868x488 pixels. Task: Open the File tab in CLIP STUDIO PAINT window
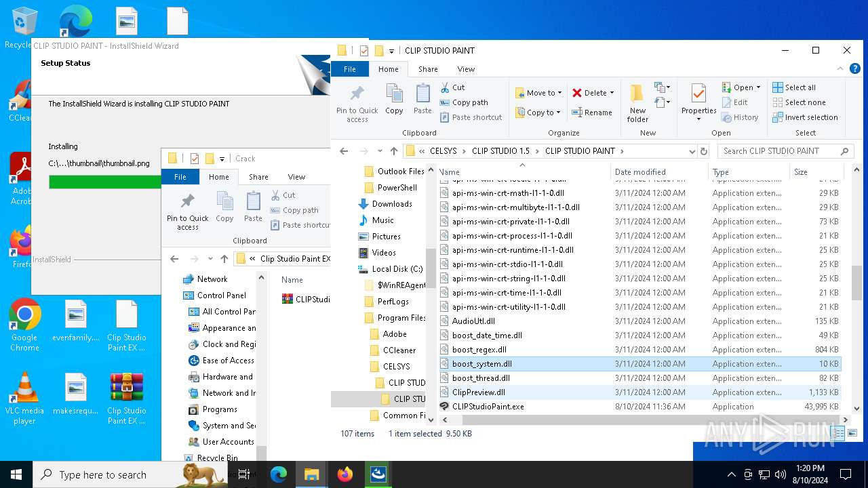click(350, 69)
